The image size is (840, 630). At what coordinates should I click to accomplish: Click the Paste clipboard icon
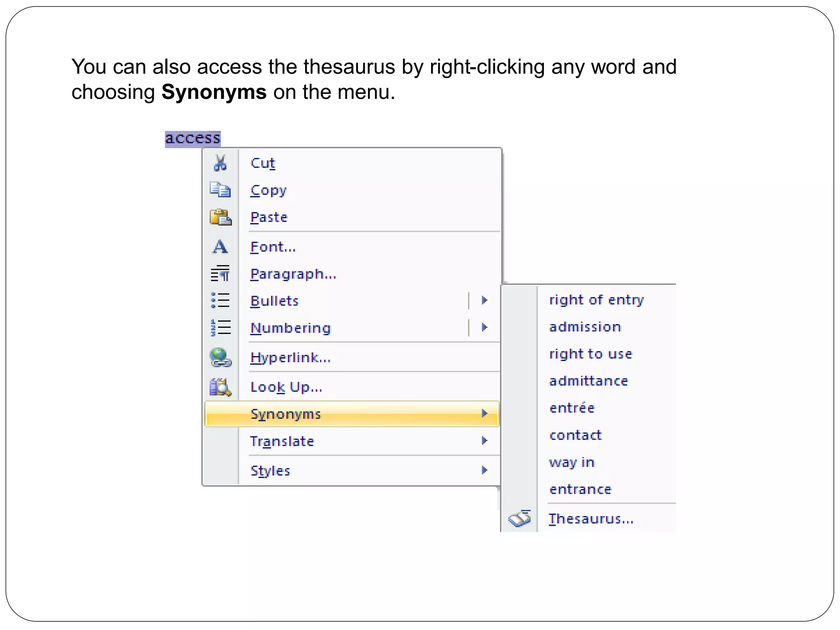[x=220, y=217]
